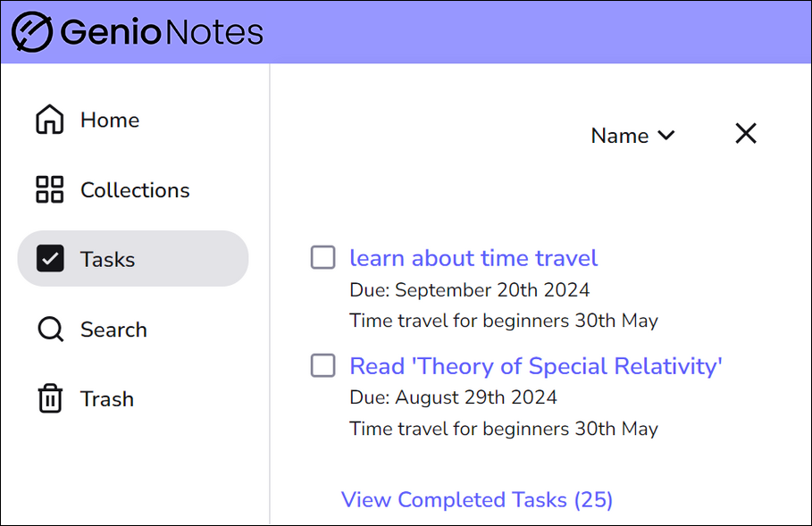Click the chevron arrow beside Name
Screen dimensions: 812x526
(666, 136)
